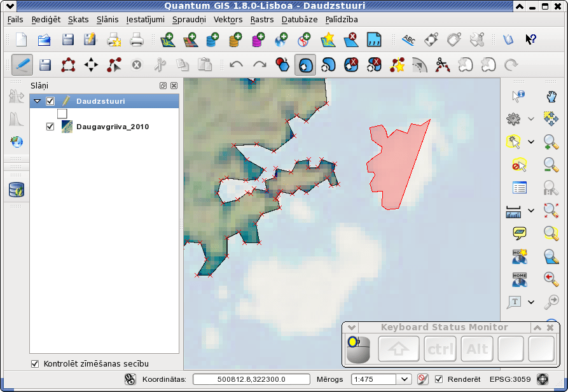This screenshot has width=568, height=392.
Task: Open the Slānis menu
Action: coord(107,20)
